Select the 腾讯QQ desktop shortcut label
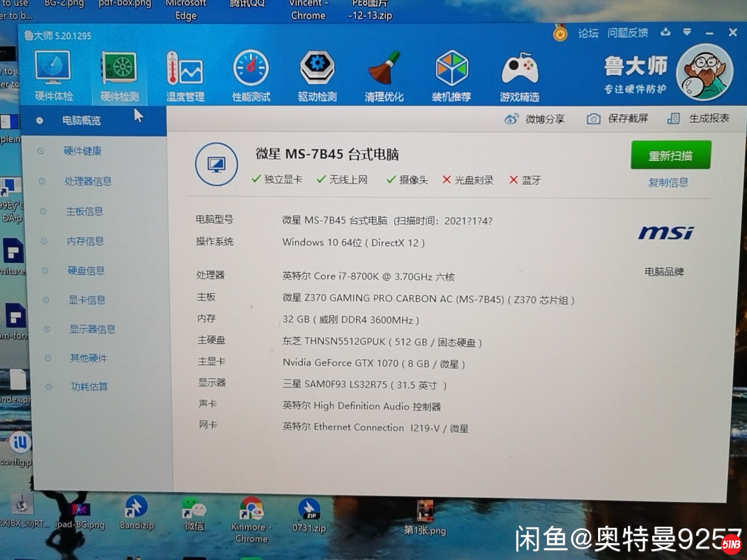The height and width of the screenshot is (560, 747). [247, 4]
